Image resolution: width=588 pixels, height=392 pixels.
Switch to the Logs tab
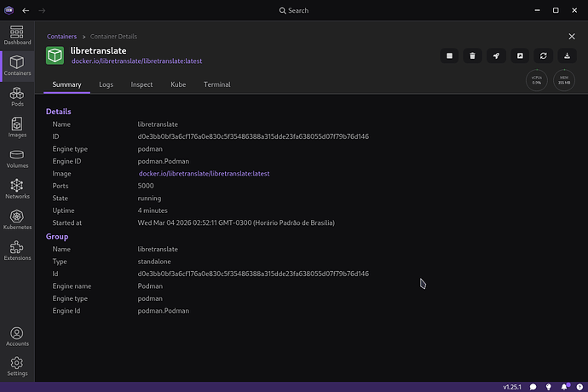pos(106,84)
